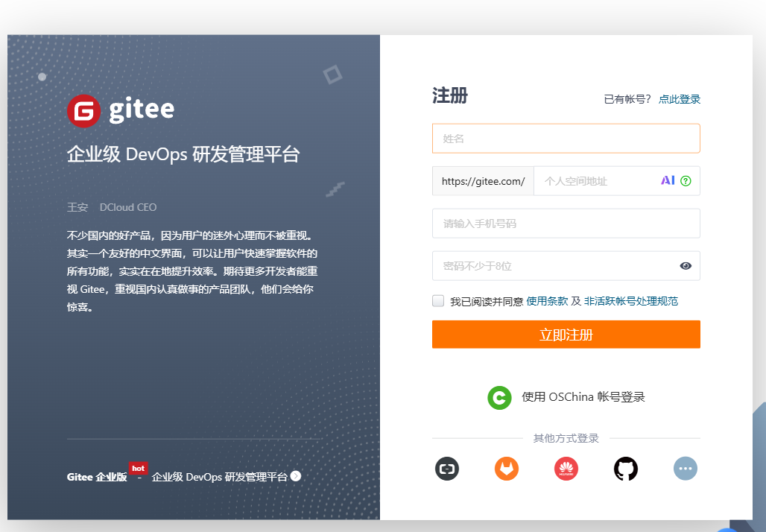
Task: Click the red hot badge
Action: (139, 468)
